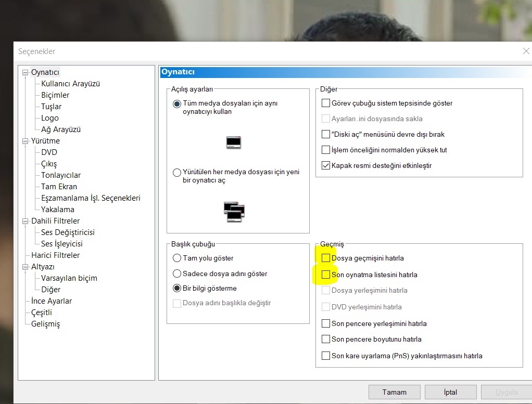
Task: Select Dahili Filtreler in the tree
Action: [x=56, y=221]
